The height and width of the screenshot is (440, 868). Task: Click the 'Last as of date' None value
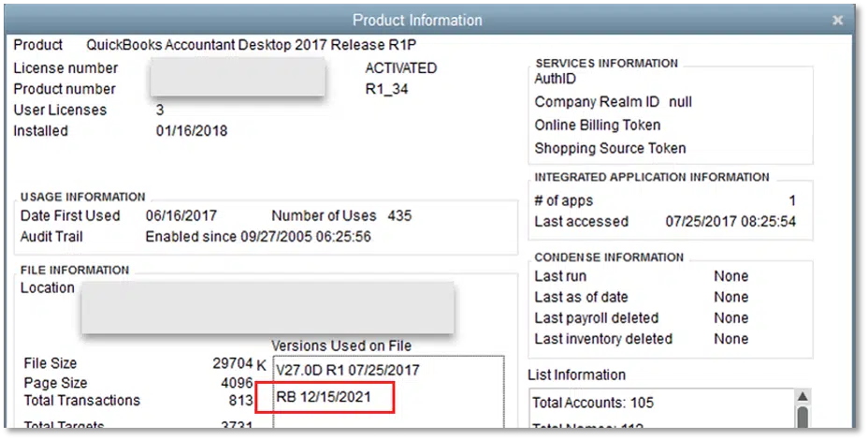(731, 297)
